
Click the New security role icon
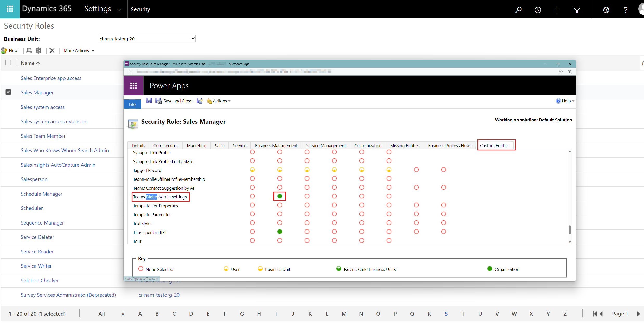pyautogui.click(x=4, y=51)
